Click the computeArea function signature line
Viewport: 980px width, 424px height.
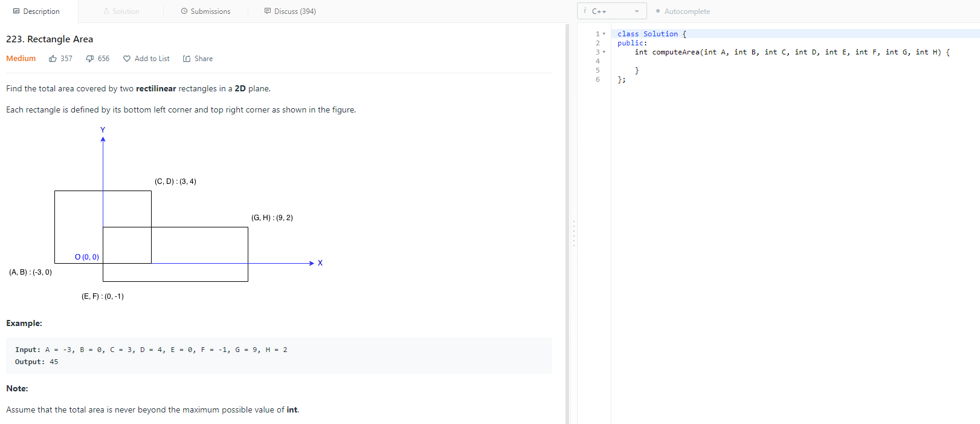tap(792, 52)
